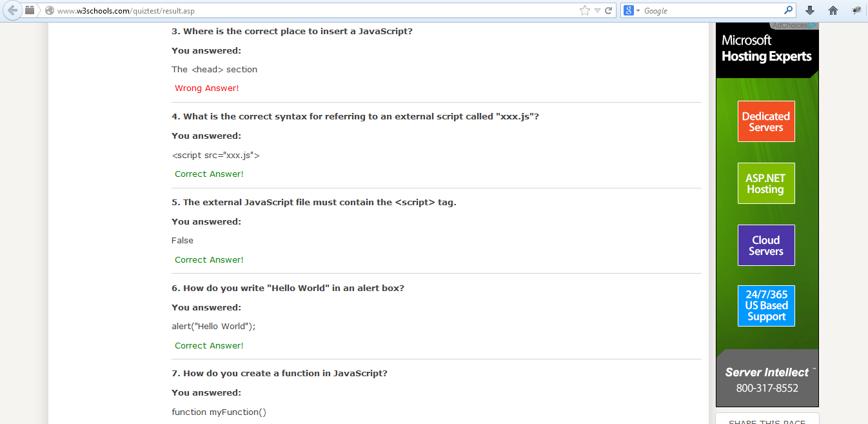Screen dimensions: 868x424
Task: Click "You answered:" under question 7
Action: tap(206, 393)
